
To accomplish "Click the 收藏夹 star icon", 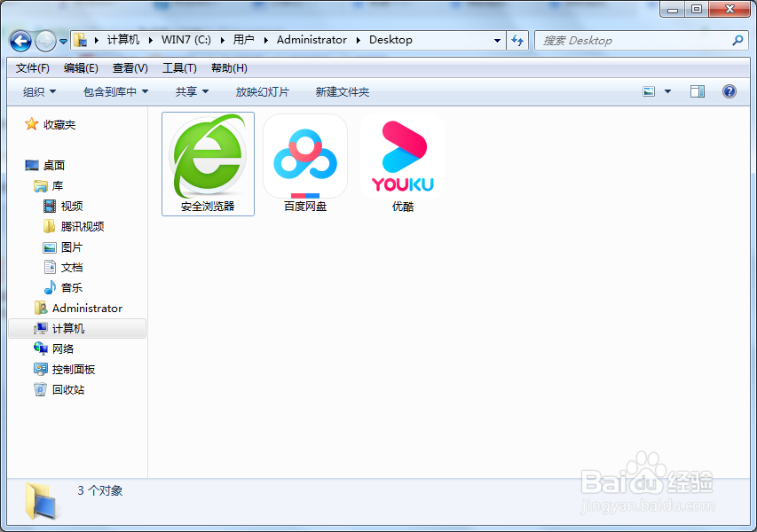I will (31, 124).
